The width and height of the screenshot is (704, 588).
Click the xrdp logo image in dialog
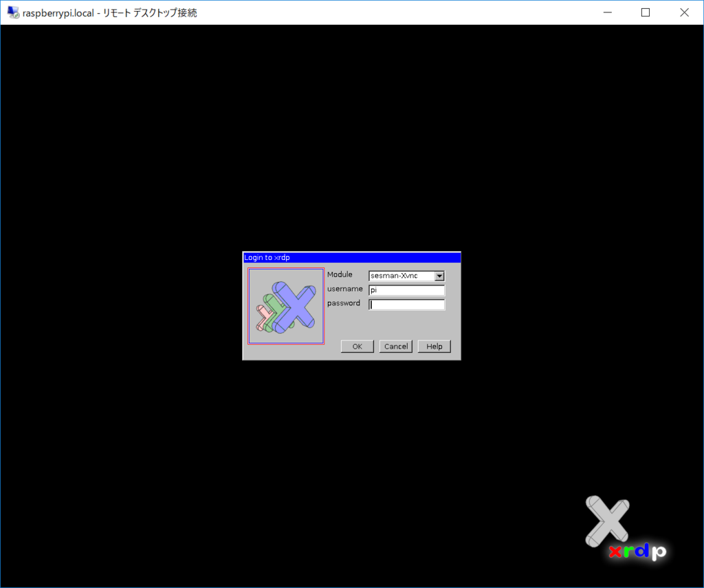(286, 306)
